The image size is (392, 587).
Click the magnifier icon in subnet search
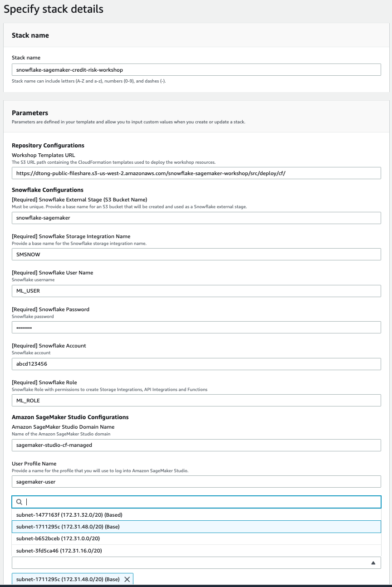[x=19, y=502]
